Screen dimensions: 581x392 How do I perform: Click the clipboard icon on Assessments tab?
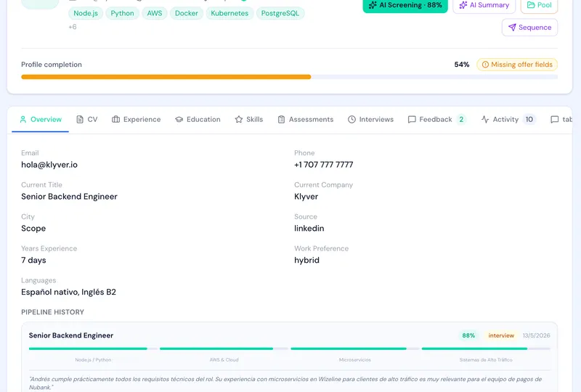tap(281, 119)
